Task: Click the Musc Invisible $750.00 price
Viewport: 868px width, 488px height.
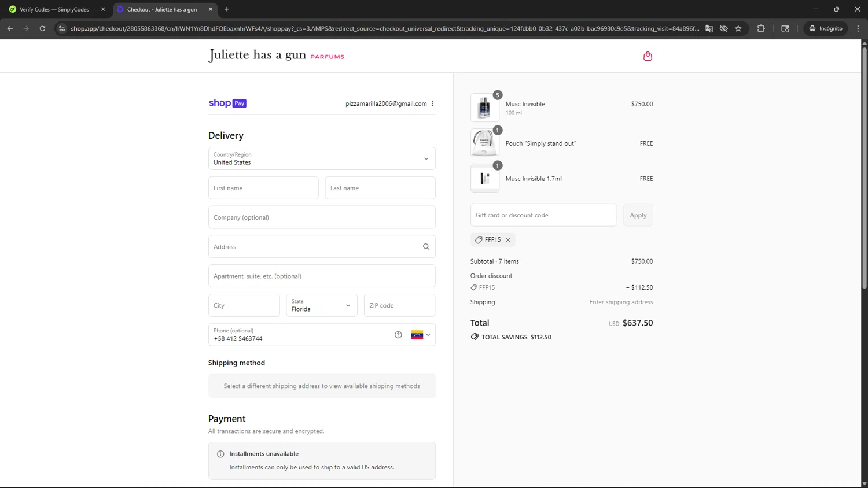Action: 642,104
